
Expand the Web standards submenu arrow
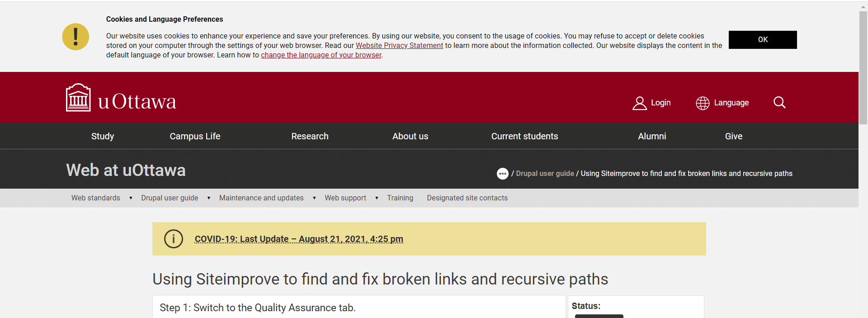pos(130,198)
